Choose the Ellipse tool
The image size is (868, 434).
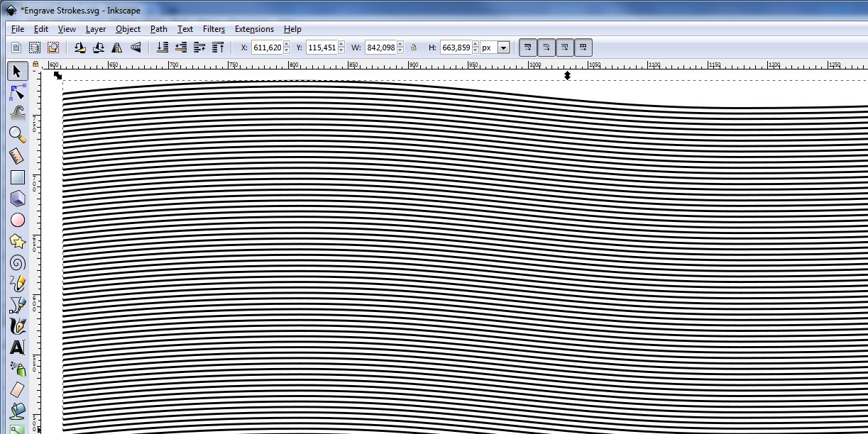[18, 220]
